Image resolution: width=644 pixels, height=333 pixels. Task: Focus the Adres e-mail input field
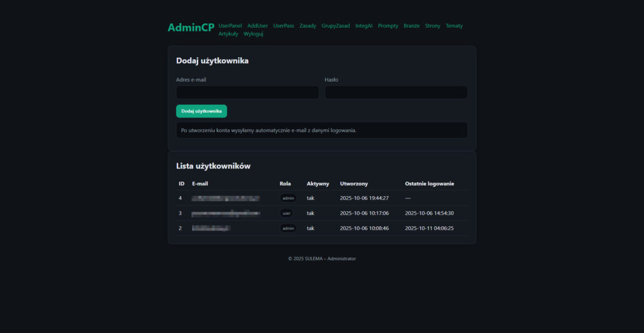pos(247,92)
